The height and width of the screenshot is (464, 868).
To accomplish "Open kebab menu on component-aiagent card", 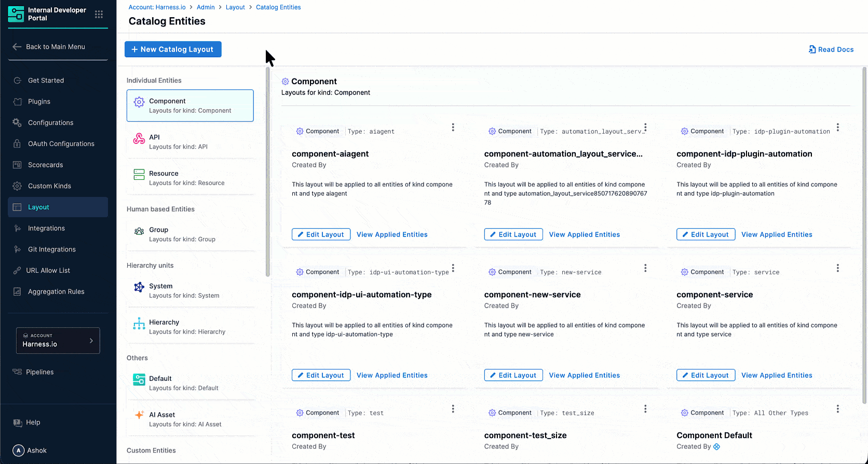I will tap(453, 127).
